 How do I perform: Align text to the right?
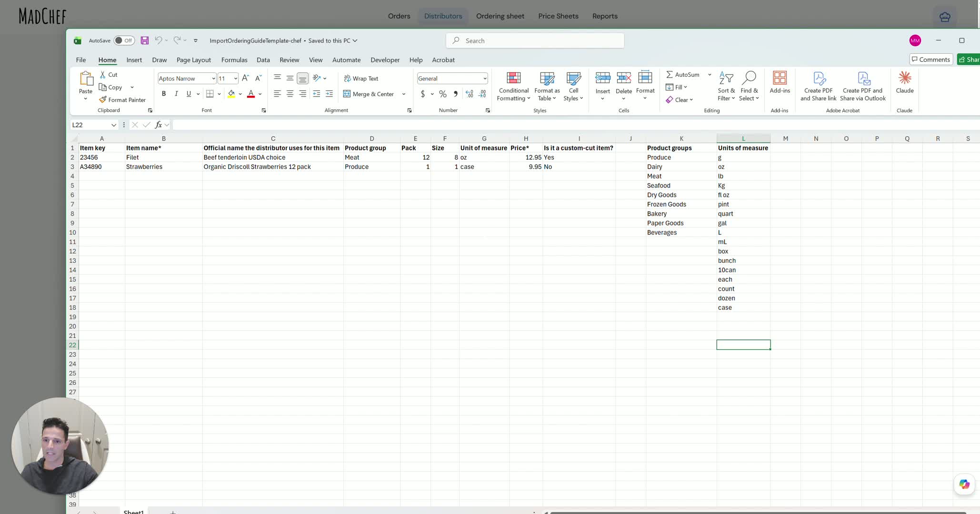coord(303,94)
